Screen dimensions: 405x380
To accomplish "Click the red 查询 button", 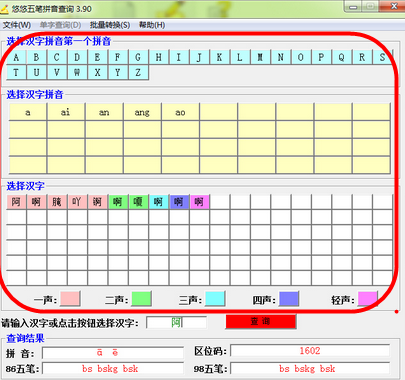I will coord(261,322).
